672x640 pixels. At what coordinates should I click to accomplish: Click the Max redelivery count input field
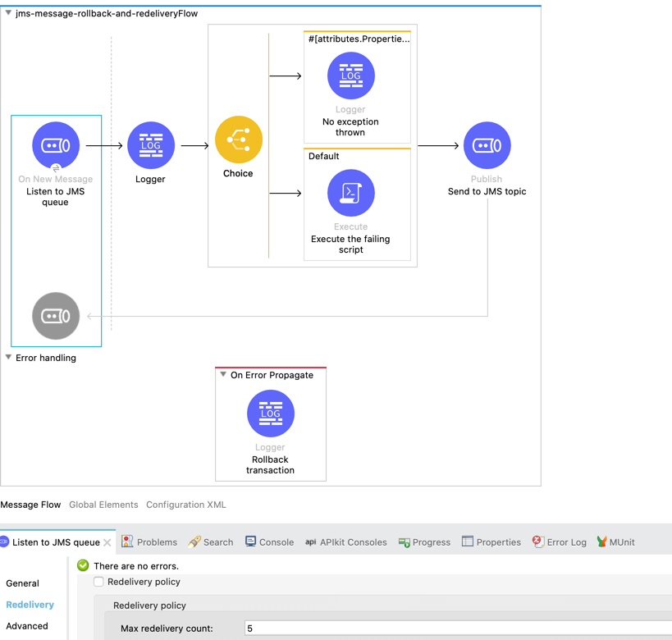[328, 628]
